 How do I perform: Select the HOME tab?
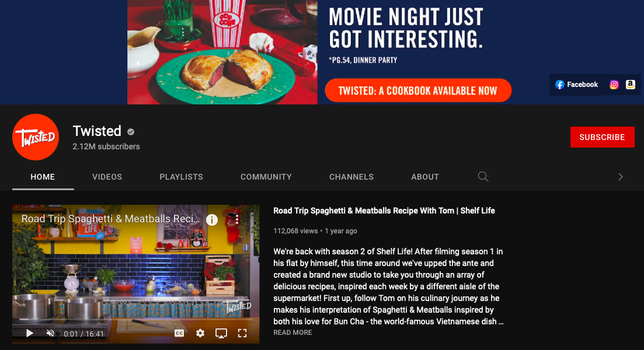tap(43, 177)
